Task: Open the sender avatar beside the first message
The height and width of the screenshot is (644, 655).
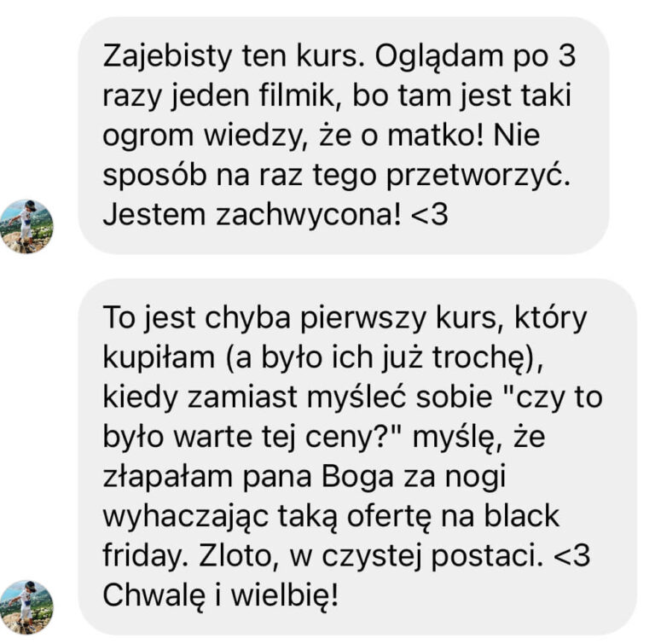Action: point(26,226)
